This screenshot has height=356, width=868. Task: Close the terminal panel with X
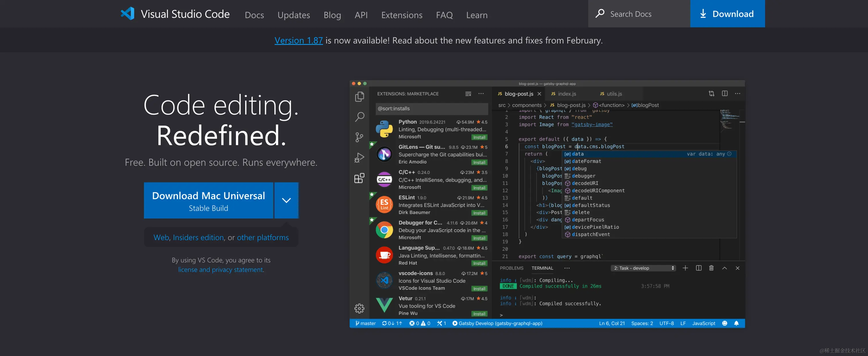(x=738, y=268)
